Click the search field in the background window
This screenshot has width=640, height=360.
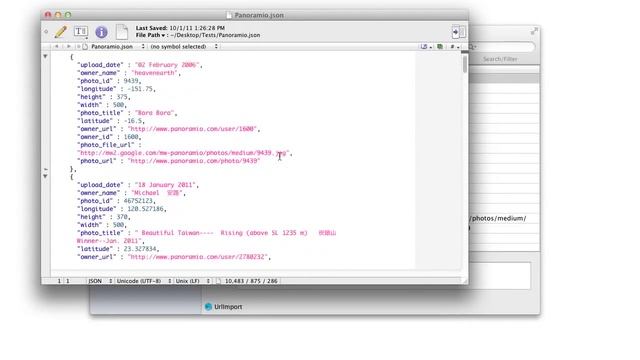[x=502, y=47]
